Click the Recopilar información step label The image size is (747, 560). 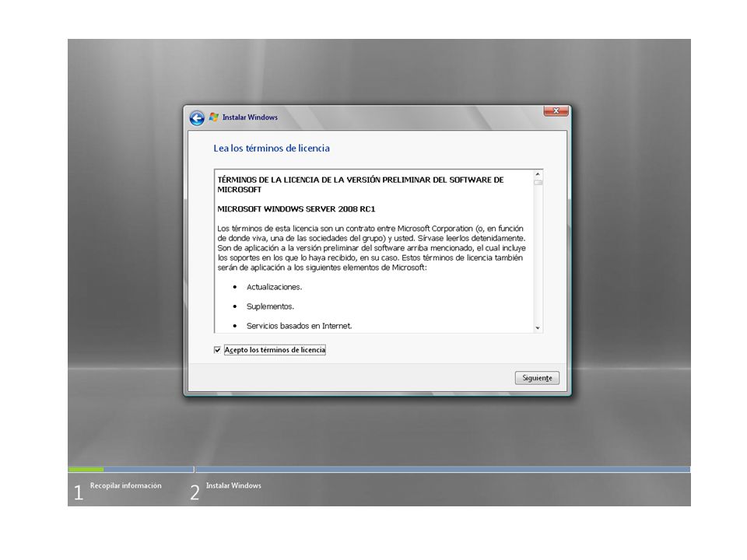pos(126,485)
